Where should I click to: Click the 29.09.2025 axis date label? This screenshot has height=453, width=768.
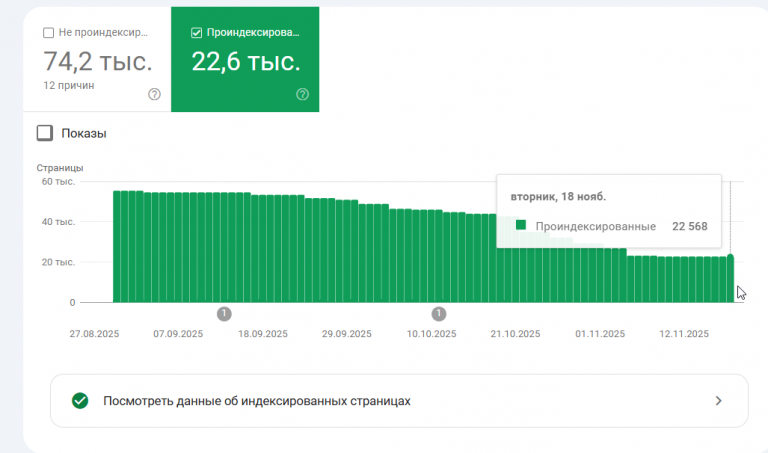[x=347, y=334]
